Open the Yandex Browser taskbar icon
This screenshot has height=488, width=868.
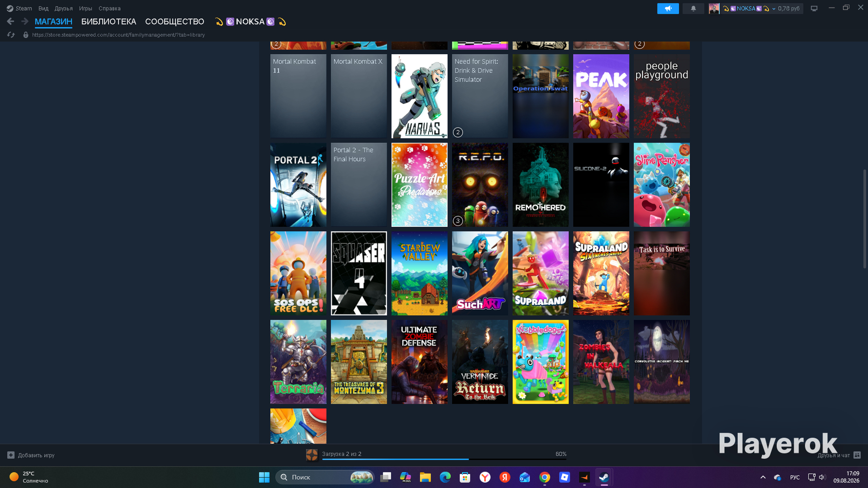pyautogui.click(x=485, y=477)
